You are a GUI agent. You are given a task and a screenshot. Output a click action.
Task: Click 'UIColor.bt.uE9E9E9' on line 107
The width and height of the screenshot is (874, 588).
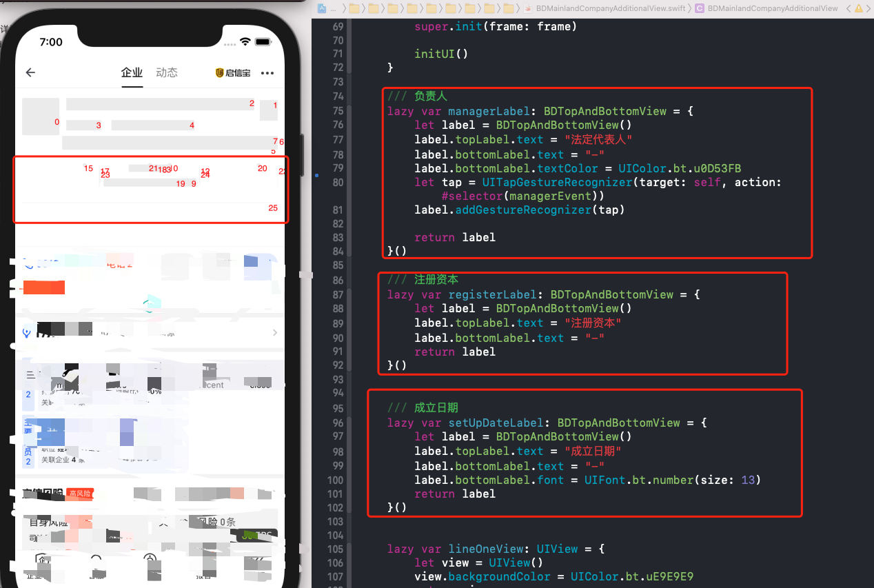(x=632, y=577)
